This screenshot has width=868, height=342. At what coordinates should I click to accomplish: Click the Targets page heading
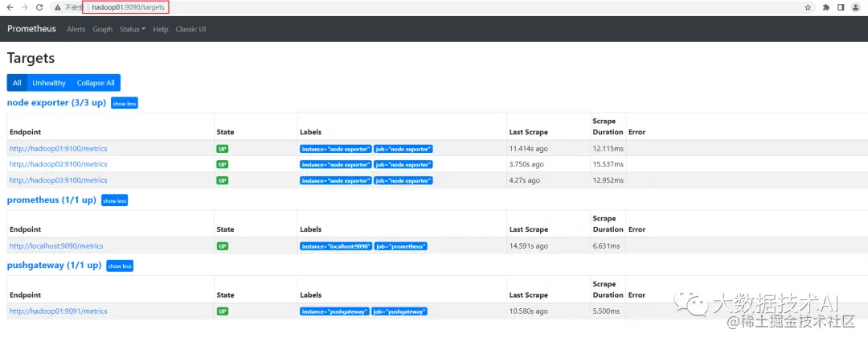[x=31, y=58]
